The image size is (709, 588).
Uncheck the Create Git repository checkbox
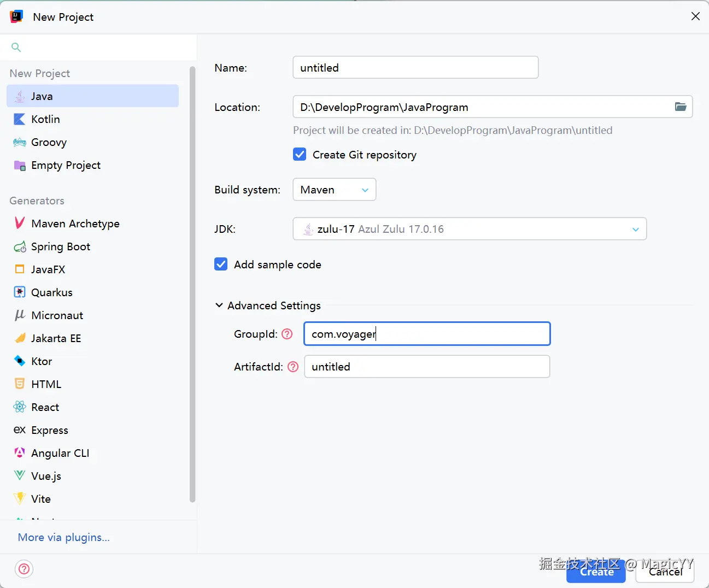[300, 155]
